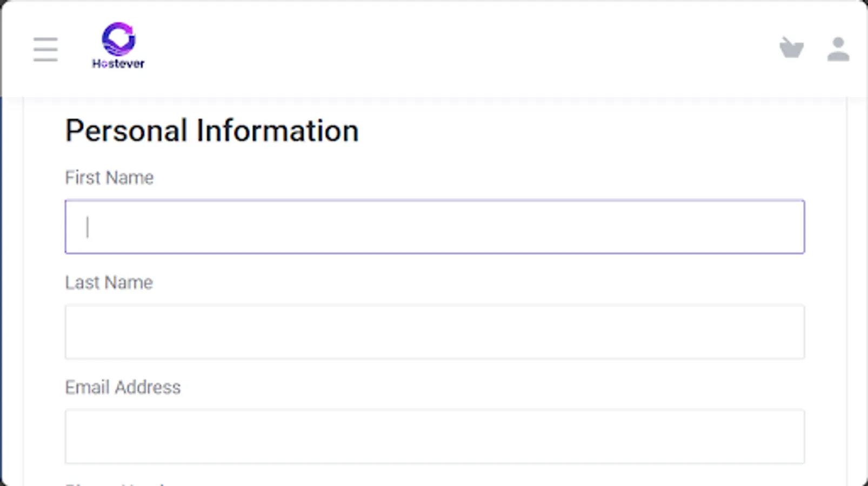The width and height of the screenshot is (868, 486).
Task: Open the hamburger navigation menu
Action: tap(45, 49)
